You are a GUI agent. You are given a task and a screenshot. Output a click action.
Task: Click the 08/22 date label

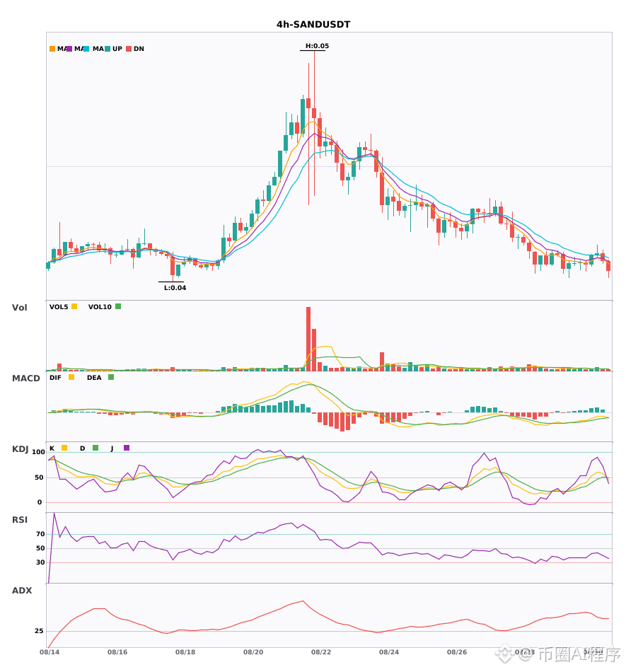pos(321,652)
